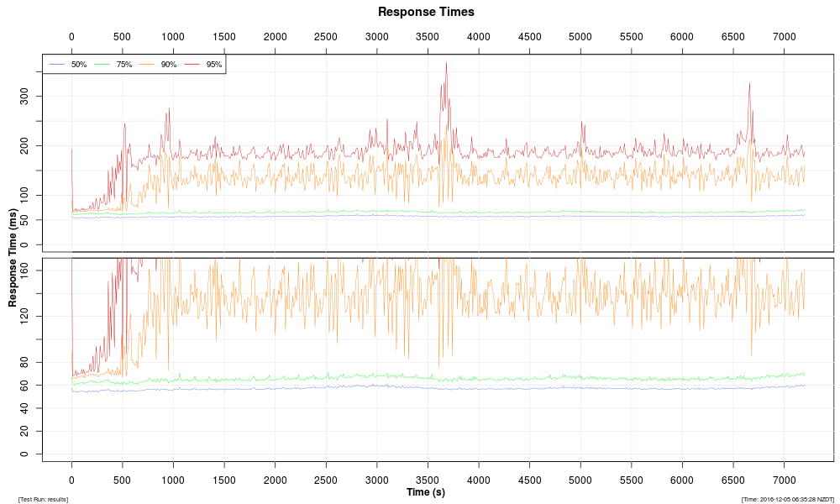Click the "Time (s)" x-axis label
Viewport: 840px width, 504px height.
(426, 491)
